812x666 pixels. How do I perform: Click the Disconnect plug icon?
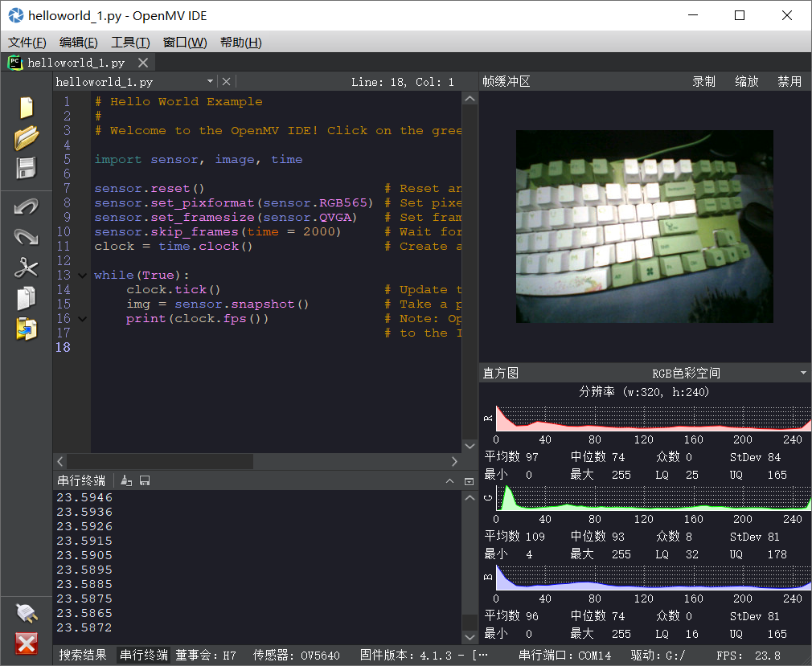click(x=27, y=613)
